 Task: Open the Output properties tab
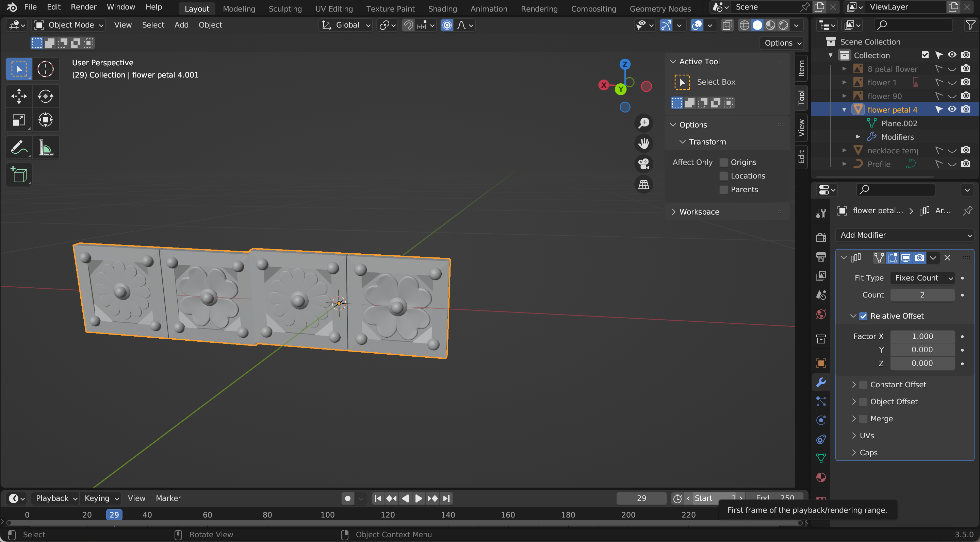pos(821,257)
